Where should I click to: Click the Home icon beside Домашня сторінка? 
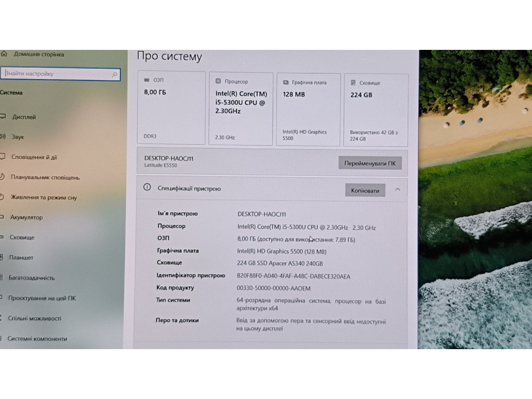click(4, 54)
